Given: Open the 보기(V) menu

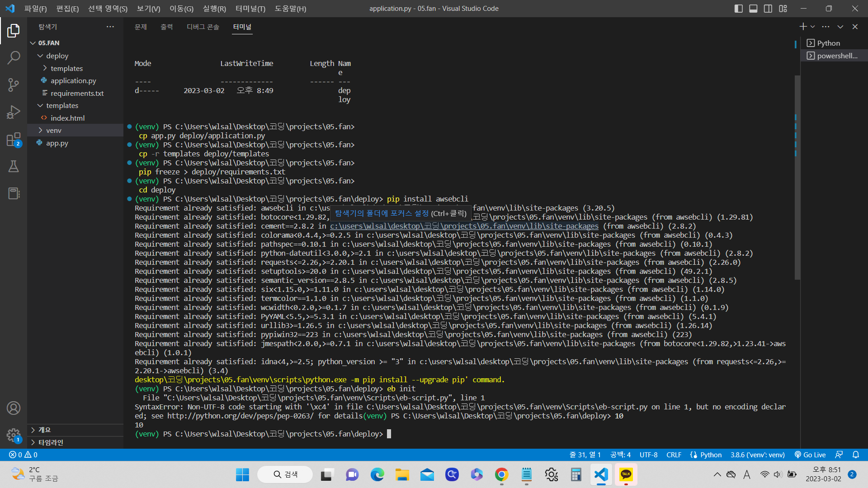Looking at the screenshot, I should click(x=148, y=9).
